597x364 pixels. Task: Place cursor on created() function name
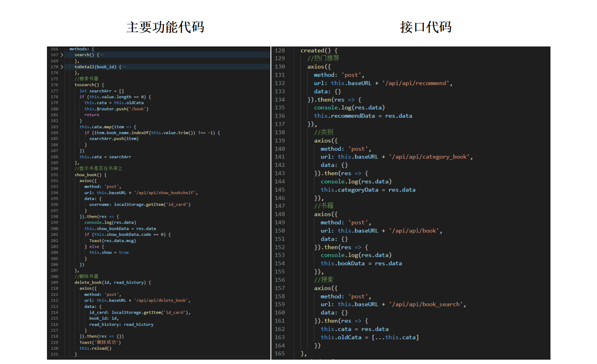tap(312, 50)
